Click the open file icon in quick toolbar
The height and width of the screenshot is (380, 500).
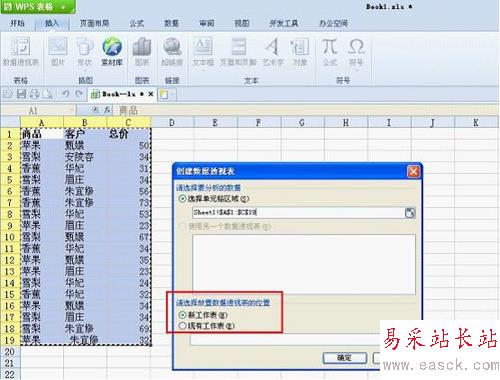(8, 94)
